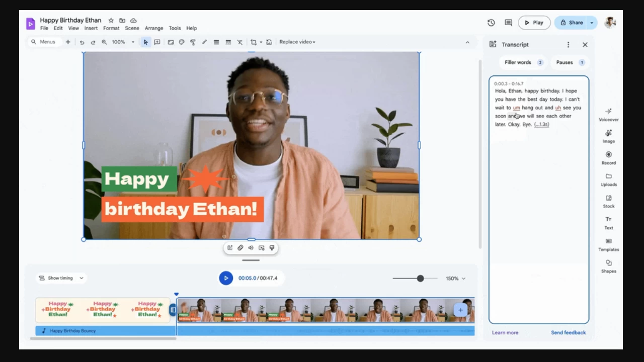Click the timeline horizontal scrollbar
This screenshot has height=362, width=644.
103,338
